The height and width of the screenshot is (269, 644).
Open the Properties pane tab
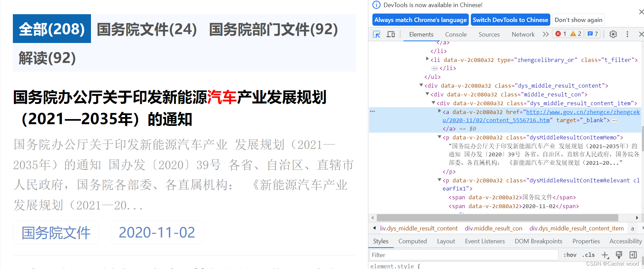[x=586, y=241]
